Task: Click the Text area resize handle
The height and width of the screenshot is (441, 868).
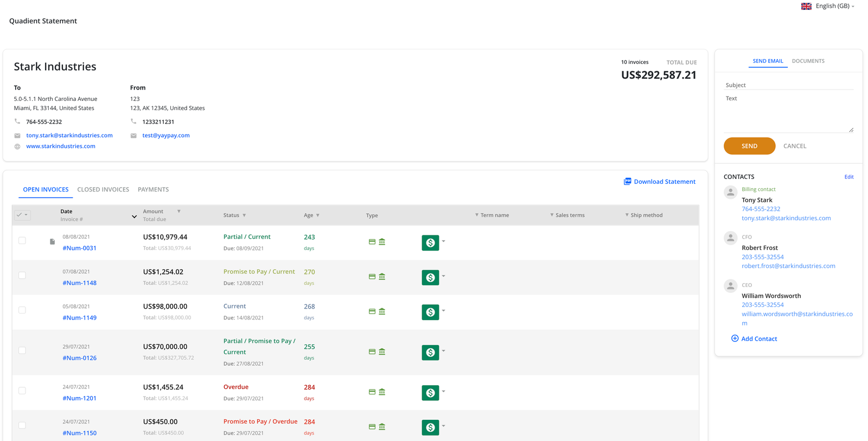Action: tap(851, 130)
